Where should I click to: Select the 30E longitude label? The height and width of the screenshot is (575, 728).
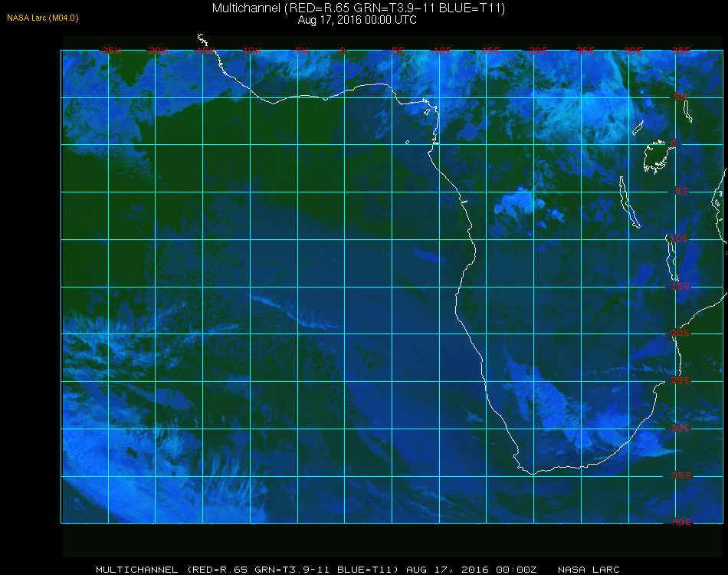pyautogui.click(x=633, y=51)
